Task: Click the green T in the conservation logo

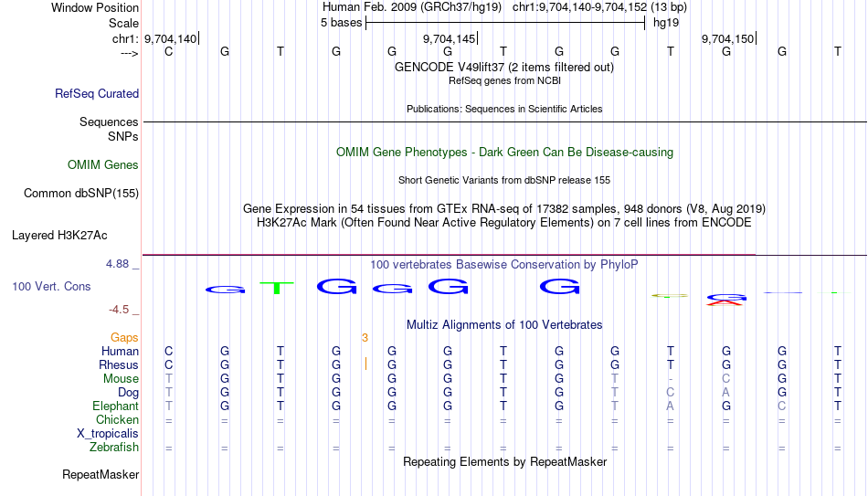Action: pos(277,288)
